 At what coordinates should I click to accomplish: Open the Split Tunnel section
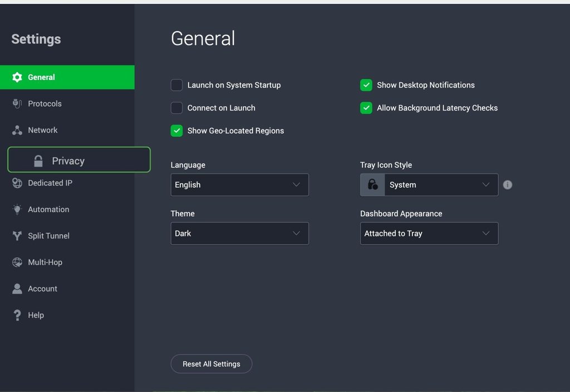point(67,236)
